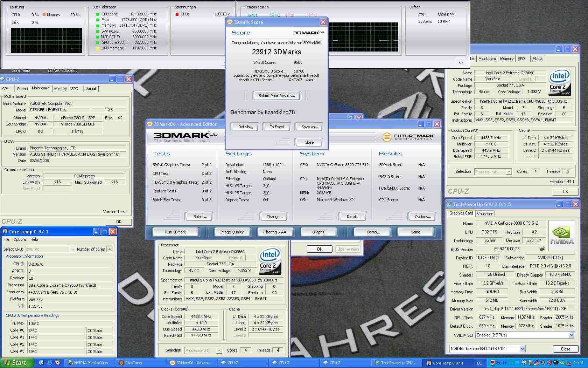Viewport: 588px width, 368px height.
Task: Open the Memory tab in left CPU-Z window
Action: [x=60, y=89]
